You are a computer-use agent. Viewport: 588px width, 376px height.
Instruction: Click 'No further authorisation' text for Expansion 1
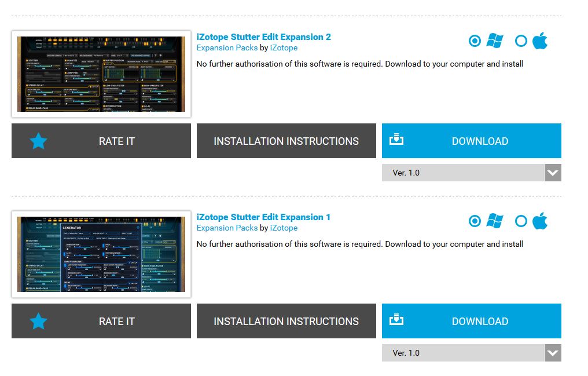tap(360, 244)
